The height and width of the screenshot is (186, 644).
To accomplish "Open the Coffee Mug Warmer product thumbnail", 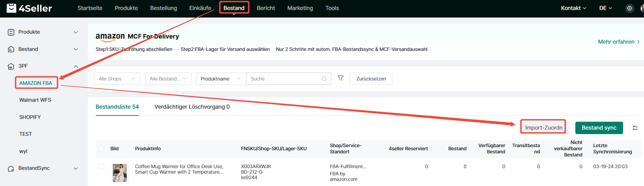I will pyautogui.click(x=119, y=173).
